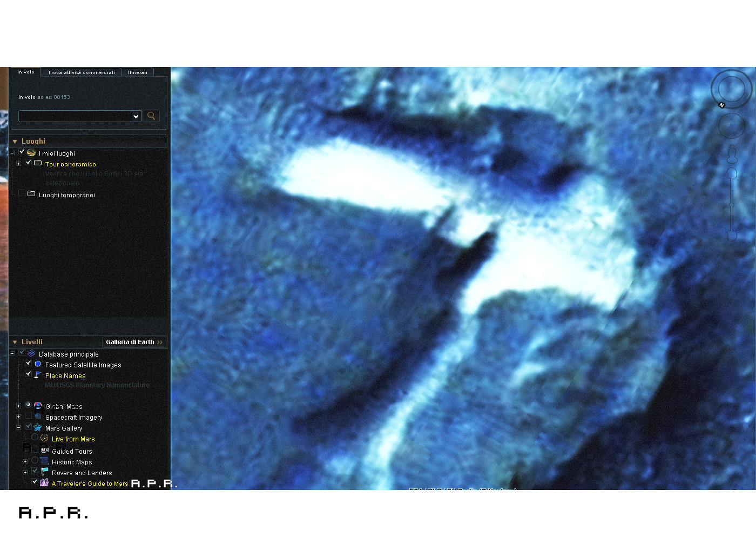Click the zoom in end of slider
756x557 pixels.
tap(732, 172)
